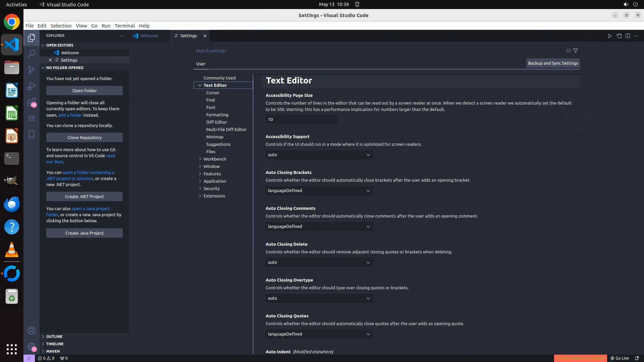Viewport: 644px width, 362px height.
Task: Switch to the Welcome tab
Action: (x=149, y=36)
